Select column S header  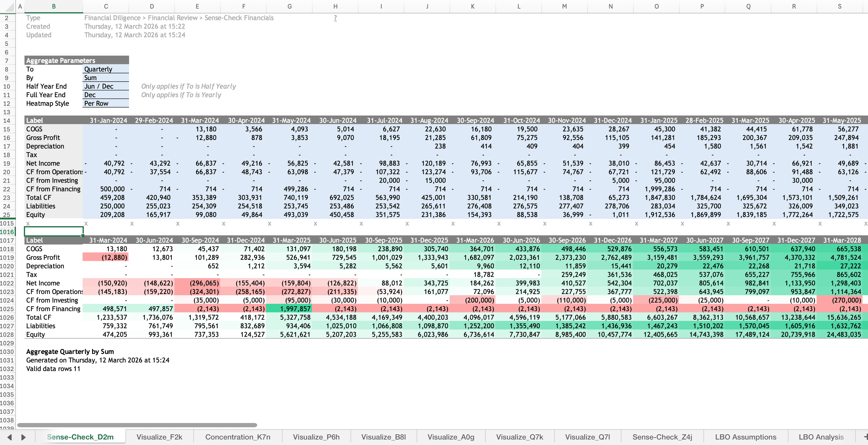[839, 6]
